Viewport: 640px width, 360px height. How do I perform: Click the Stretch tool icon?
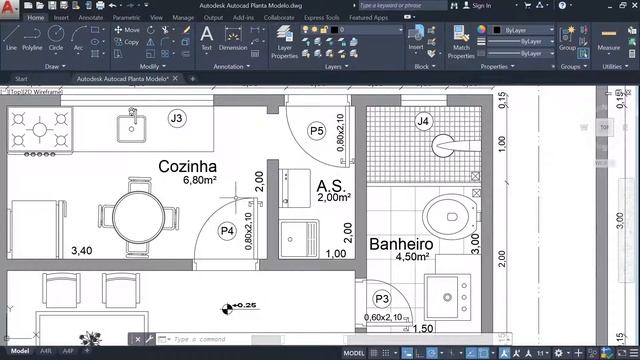tap(118, 53)
